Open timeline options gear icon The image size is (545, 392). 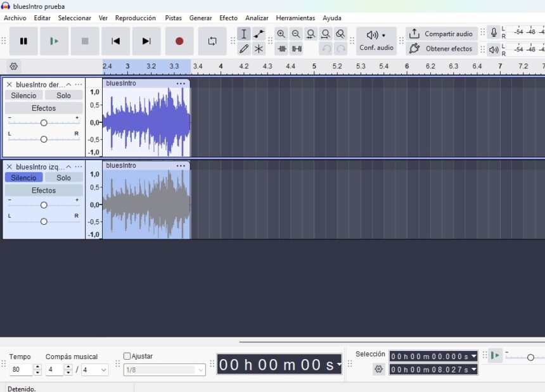point(14,66)
